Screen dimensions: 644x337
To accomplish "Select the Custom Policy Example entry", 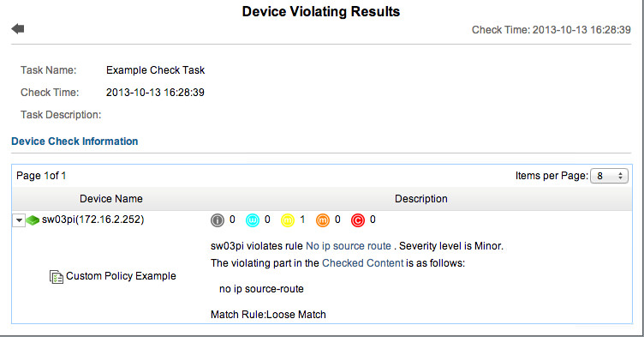I will point(121,276).
